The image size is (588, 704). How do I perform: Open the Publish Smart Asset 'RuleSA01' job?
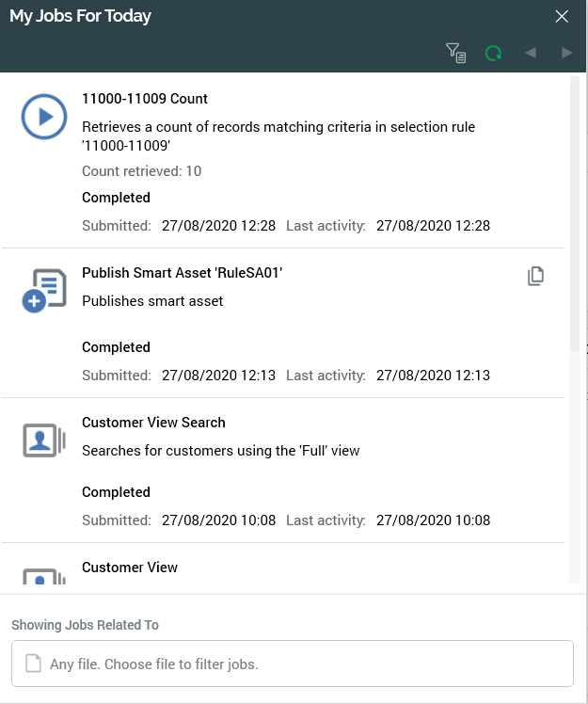[182, 273]
